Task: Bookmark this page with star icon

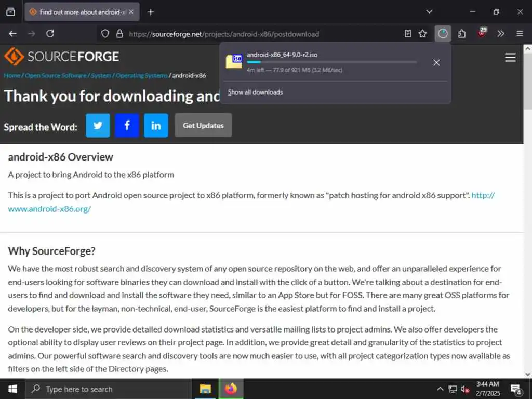Action: click(422, 34)
